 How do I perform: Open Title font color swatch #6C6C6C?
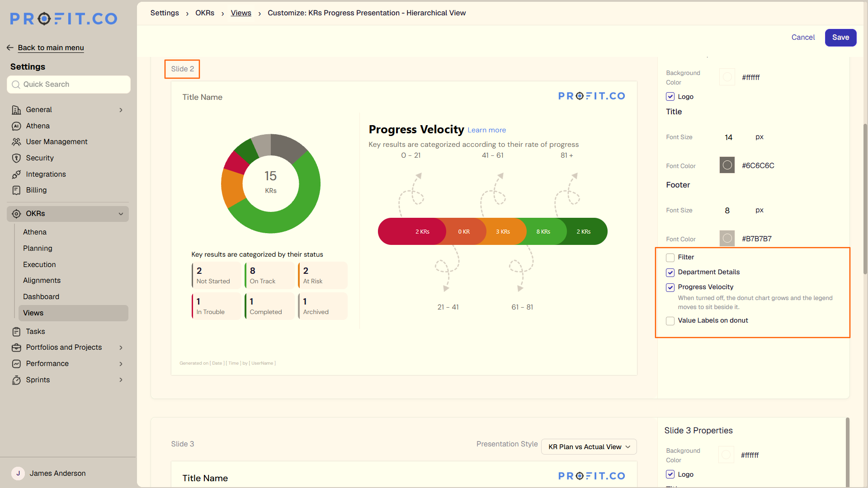coord(727,165)
